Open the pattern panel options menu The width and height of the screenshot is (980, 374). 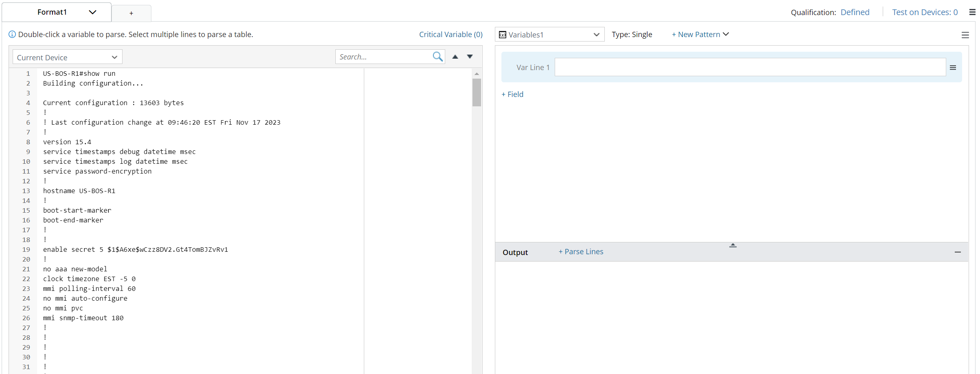pos(965,35)
